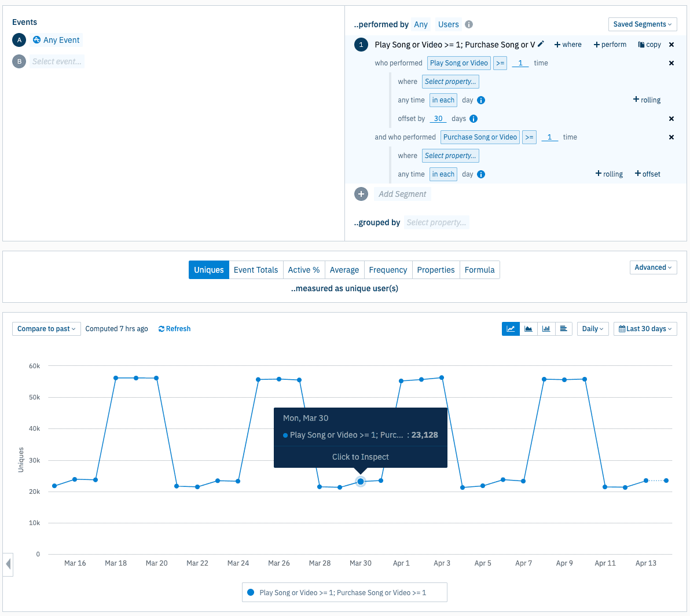Select the Frequency tab
The image size is (690, 616).
coord(388,270)
